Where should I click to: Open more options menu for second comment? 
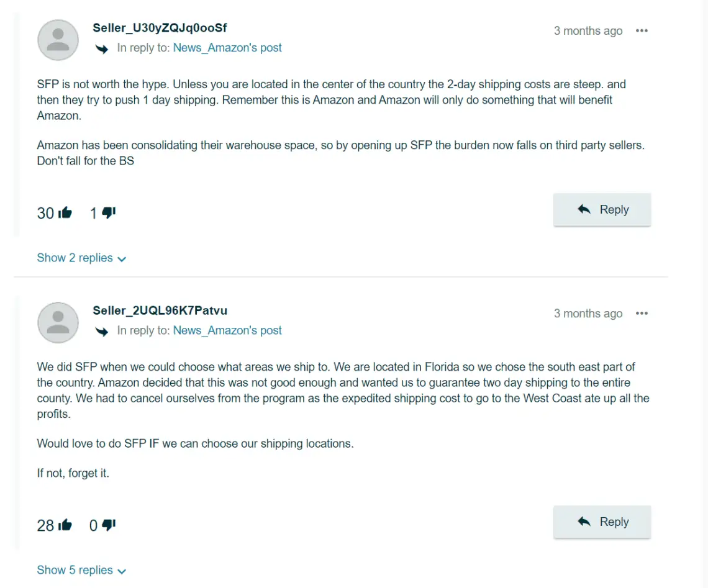click(642, 314)
